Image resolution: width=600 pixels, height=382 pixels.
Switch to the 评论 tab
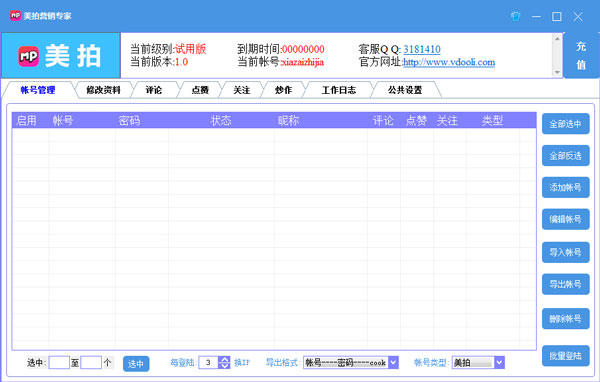tap(153, 90)
